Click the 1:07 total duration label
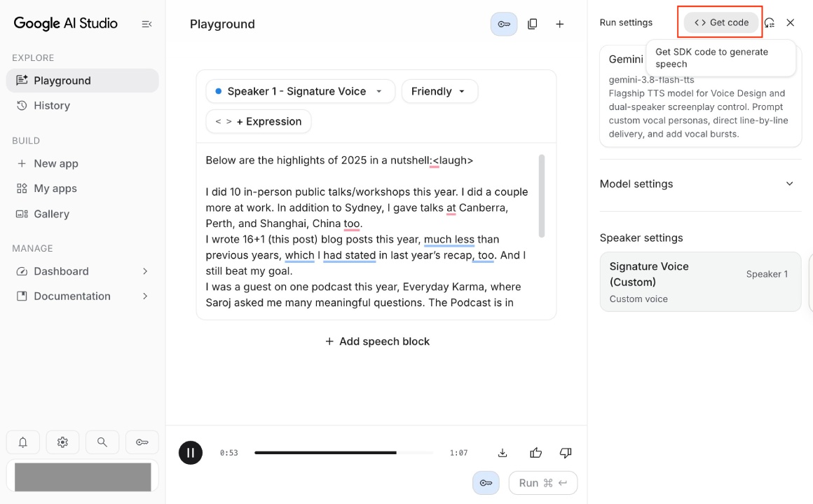This screenshot has height=504, width=813. [458, 453]
